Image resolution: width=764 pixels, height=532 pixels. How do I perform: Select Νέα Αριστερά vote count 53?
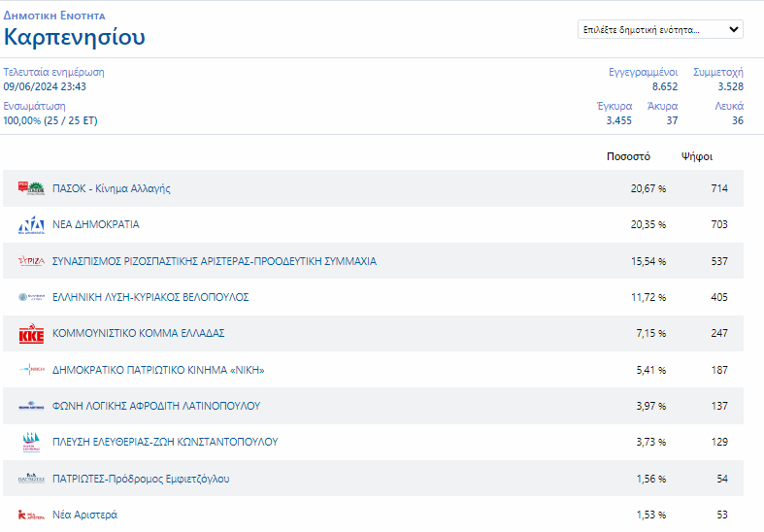click(x=722, y=515)
